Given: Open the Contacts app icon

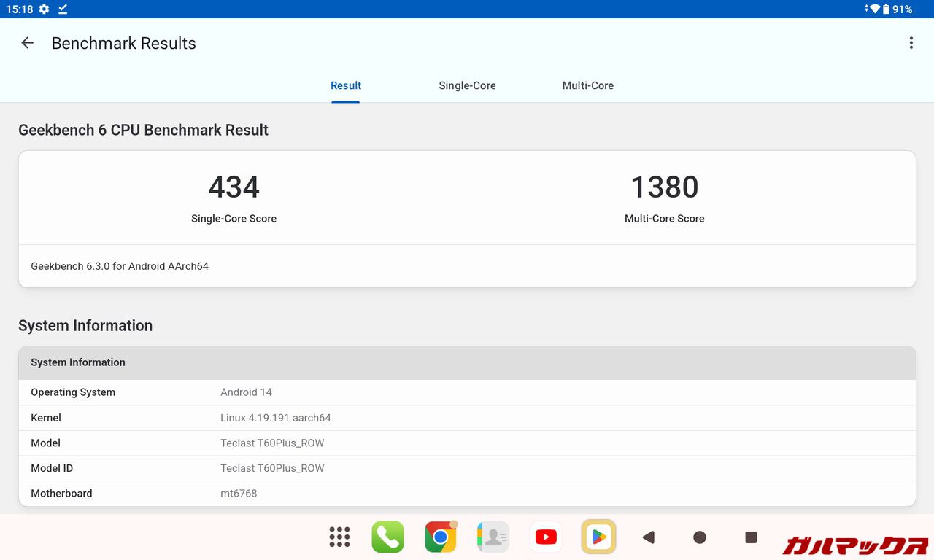Looking at the screenshot, I should click(493, 537).
